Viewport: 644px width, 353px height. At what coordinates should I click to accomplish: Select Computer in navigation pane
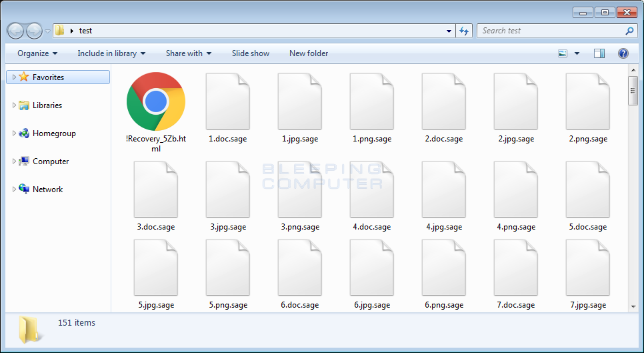(x=51, y=161)
